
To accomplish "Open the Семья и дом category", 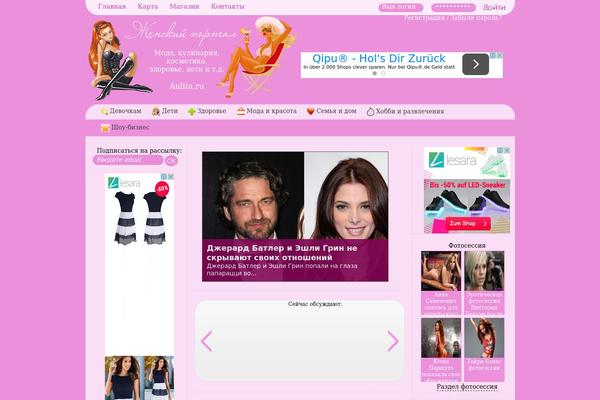I will [x=336, y=111].
